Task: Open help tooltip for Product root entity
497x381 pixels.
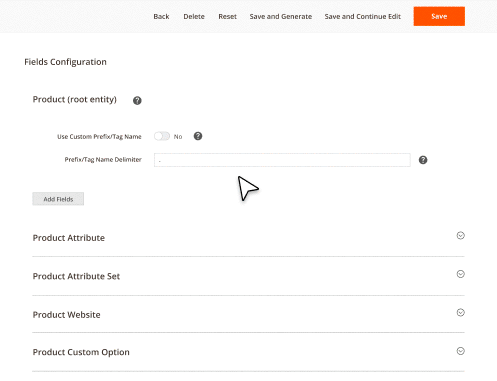Action: [137, 100]
